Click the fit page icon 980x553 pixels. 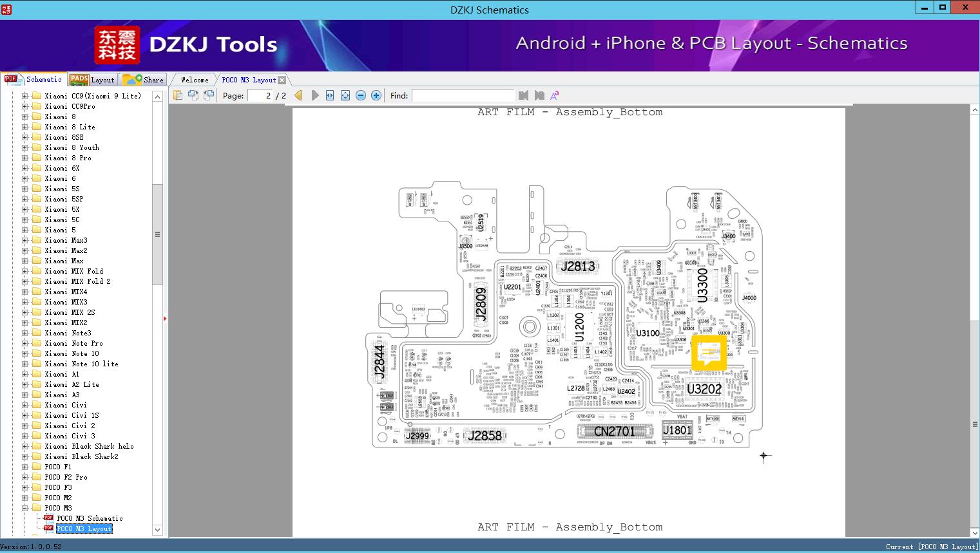345,95
